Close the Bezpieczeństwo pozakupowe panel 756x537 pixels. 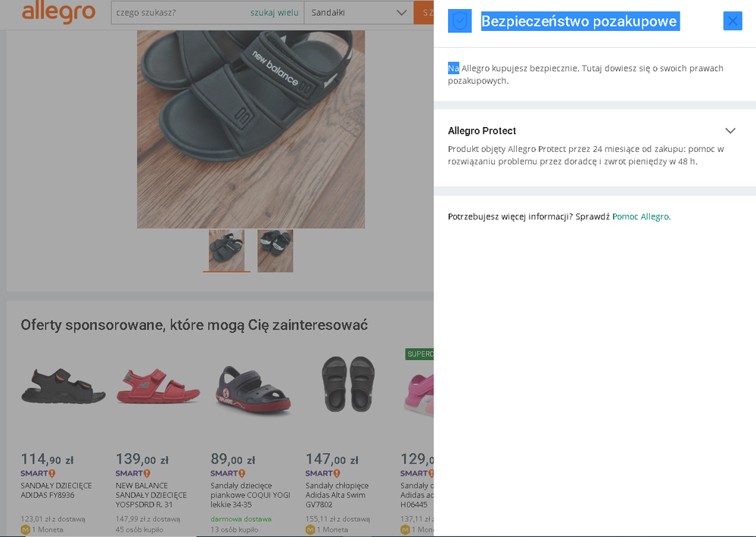[733, 20]
